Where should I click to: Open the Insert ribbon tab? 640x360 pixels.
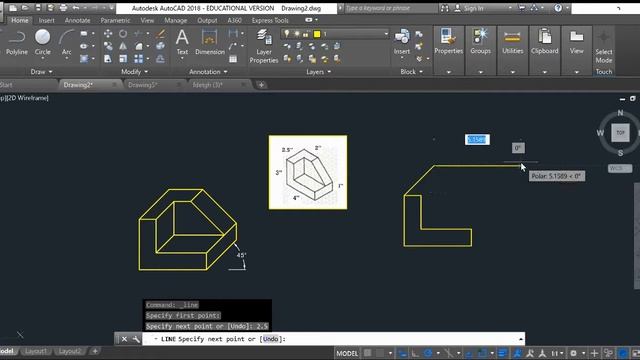click(47, 20)
